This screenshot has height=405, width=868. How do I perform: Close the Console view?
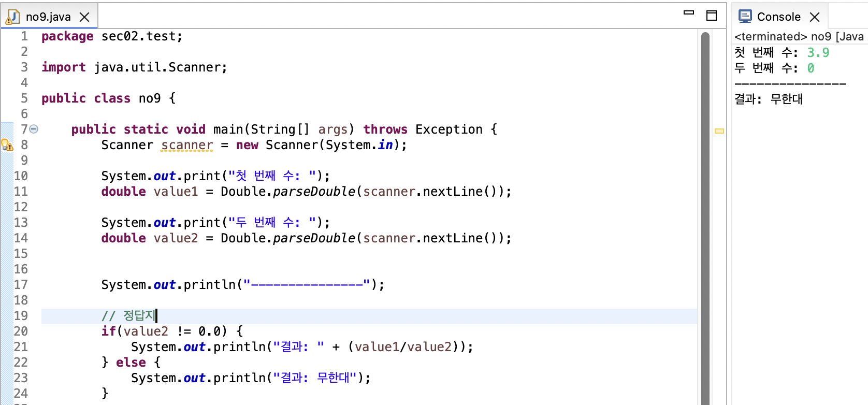pos(815,17)
